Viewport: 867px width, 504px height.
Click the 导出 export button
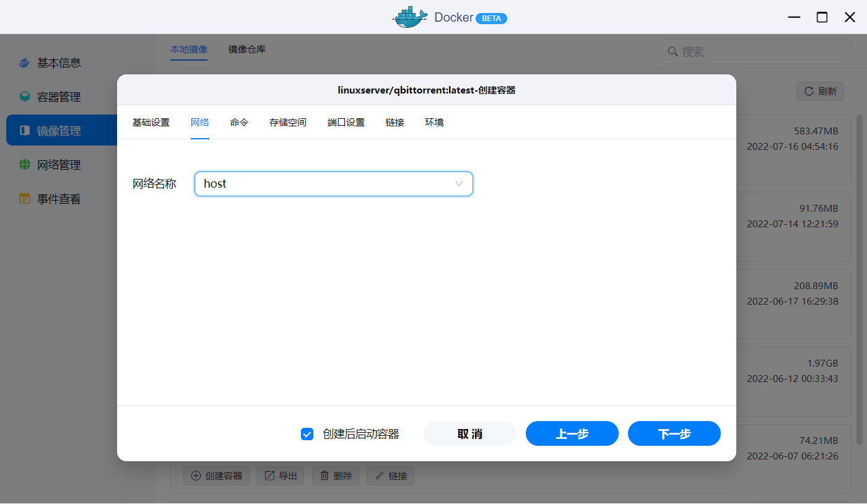click(281, 476)
